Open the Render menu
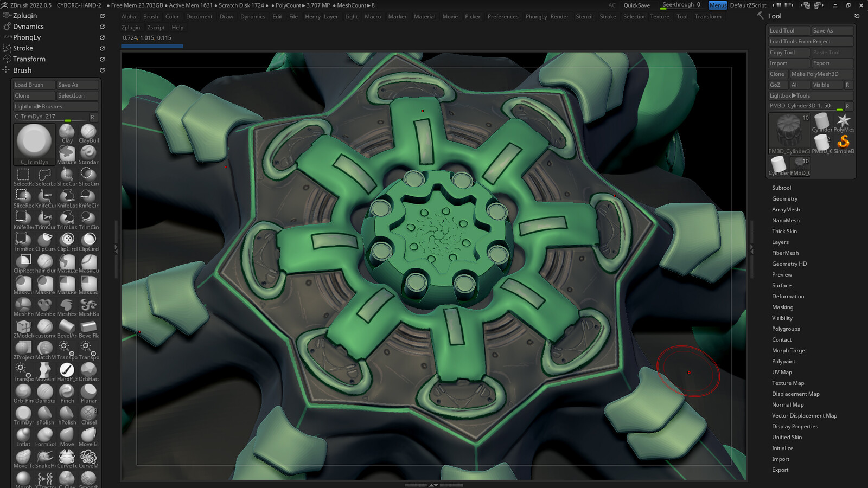This screenshot has width=868, height=488. [x=559, y=17]
